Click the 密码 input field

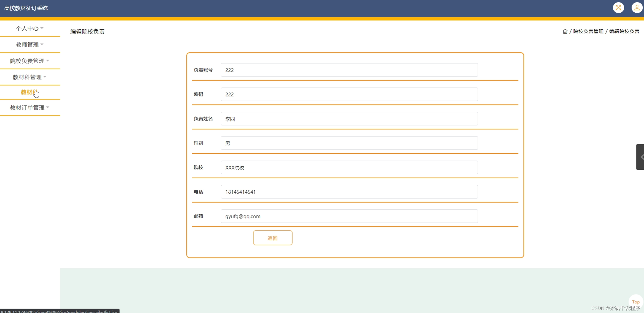tap(349, 94)
